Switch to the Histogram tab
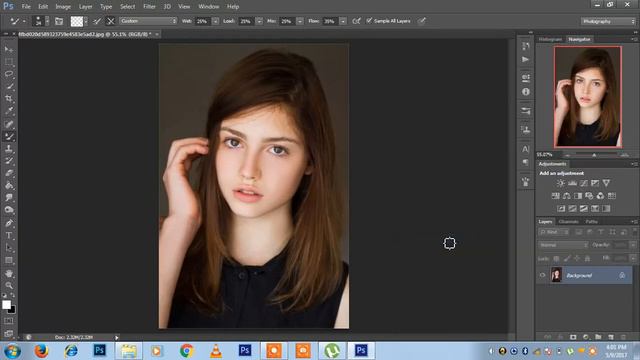 550,39
